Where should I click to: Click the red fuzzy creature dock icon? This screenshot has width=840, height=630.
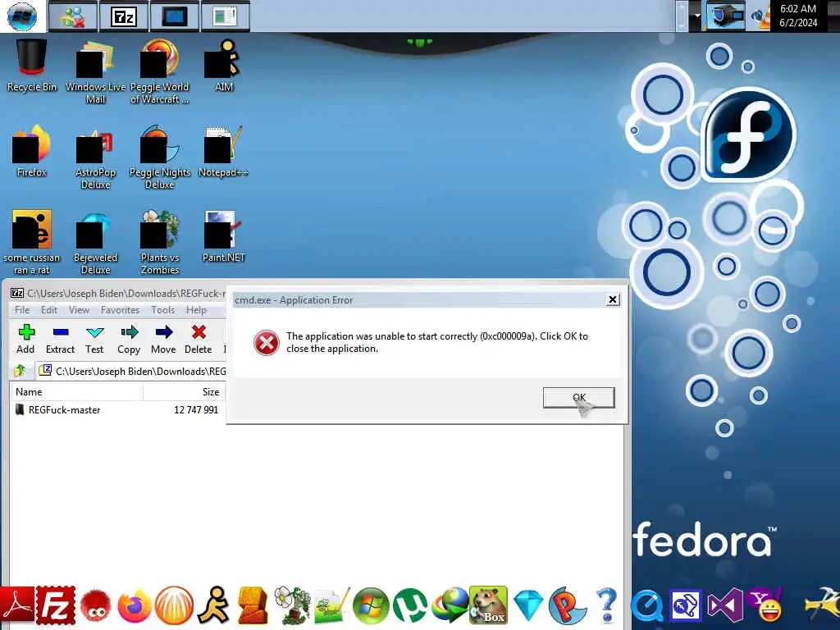tap(95, 606)
